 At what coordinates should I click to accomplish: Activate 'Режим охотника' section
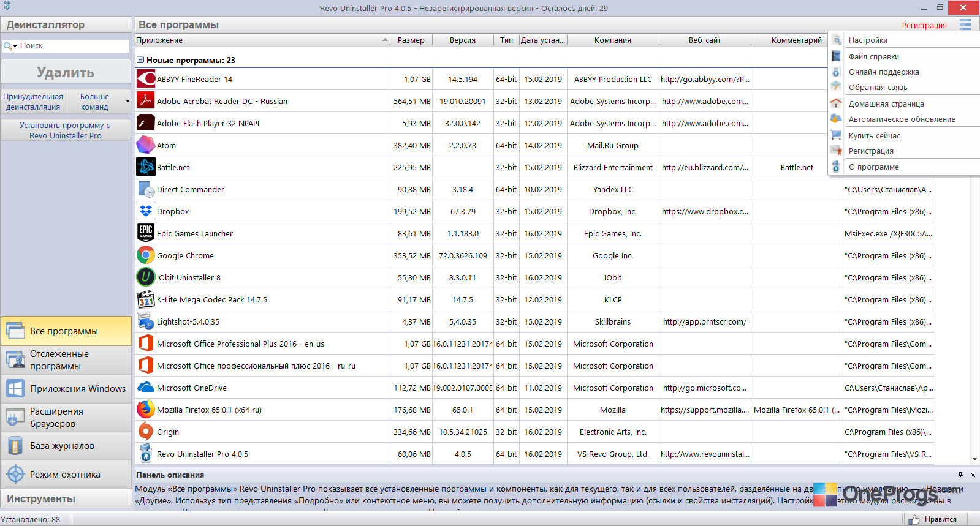66,475
